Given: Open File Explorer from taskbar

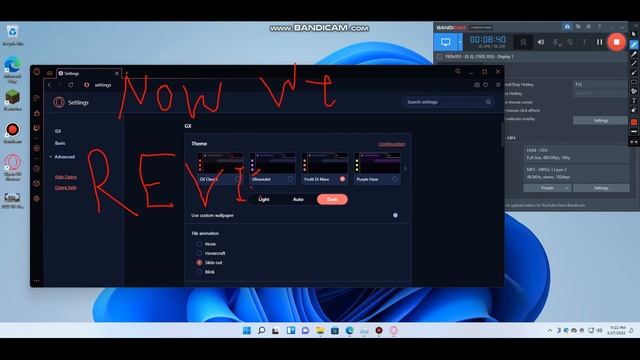Looking at the screenshot, I should (320, 331).
